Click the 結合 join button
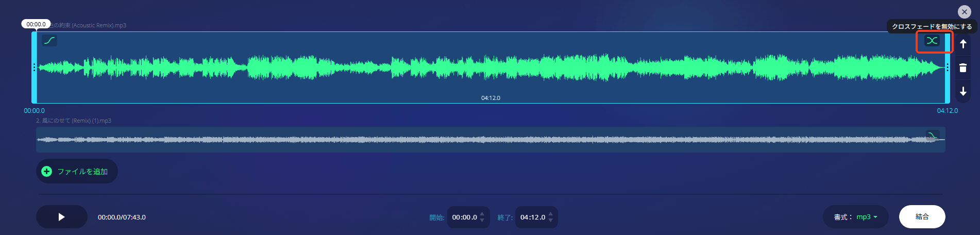 [922, 216]
